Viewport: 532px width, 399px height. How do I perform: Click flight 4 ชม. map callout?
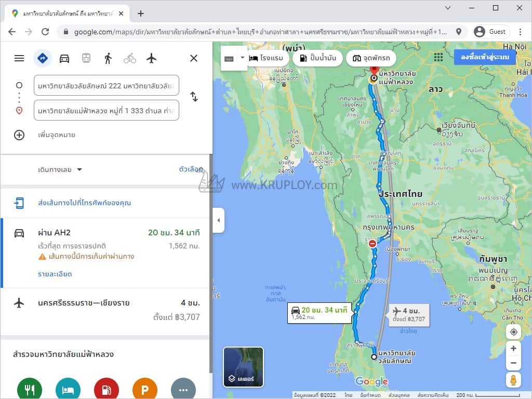click(x=408, y=314)
